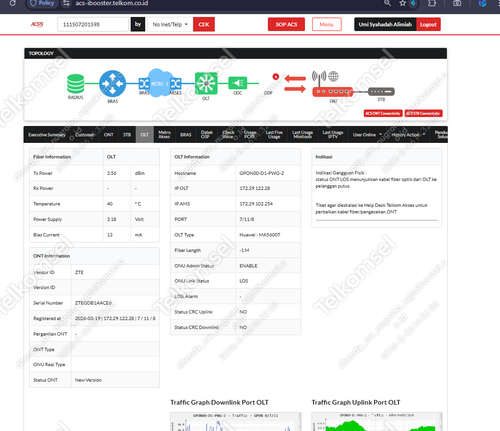The image size is (500, 431).
Task: Click the camera screenshot icon in browser toolbar
Action: point(457,3)
